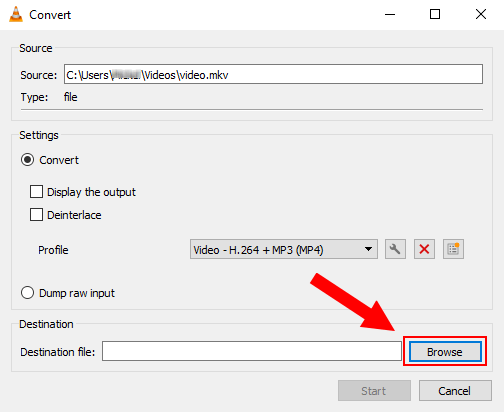This screenshot has width=504, height=412.
Task: Create a new profile icon button
Action: click(453, 249)
